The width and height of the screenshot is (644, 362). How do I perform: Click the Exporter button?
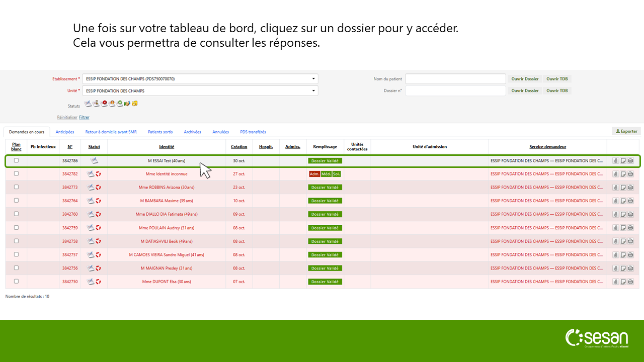(626, 131)
